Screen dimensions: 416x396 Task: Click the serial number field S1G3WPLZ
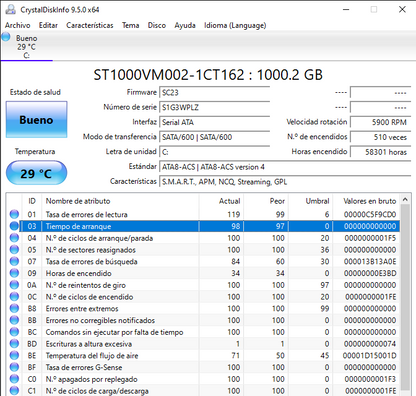(x=215, y=107)
